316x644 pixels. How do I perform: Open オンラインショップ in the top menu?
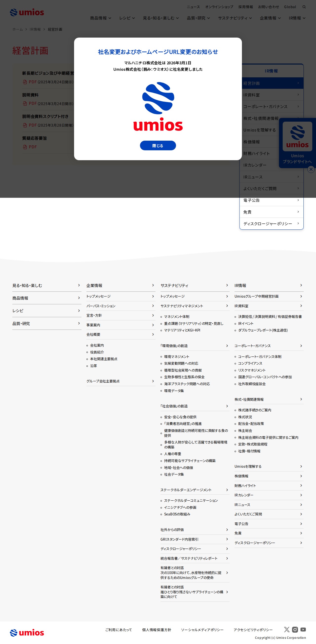pos(219,7)
